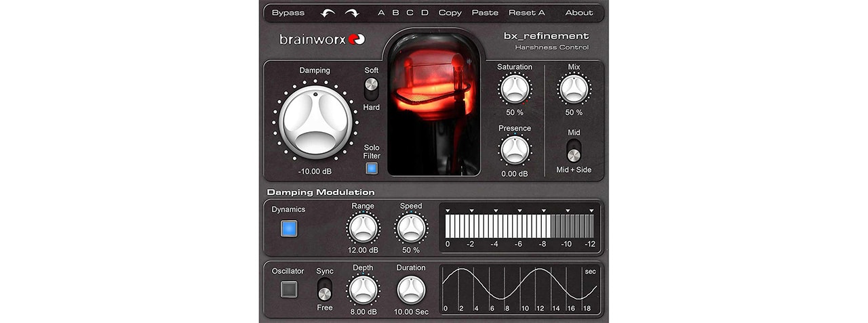The height and width of the screenshot is (323, 868).
Task: Select preset slot B
Action: pos(395,13)
